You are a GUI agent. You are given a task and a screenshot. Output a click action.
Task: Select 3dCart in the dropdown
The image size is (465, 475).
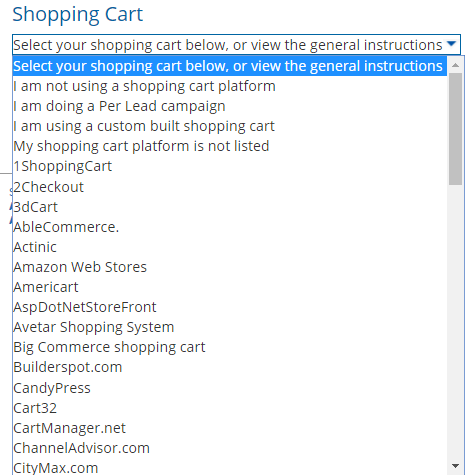230,207
